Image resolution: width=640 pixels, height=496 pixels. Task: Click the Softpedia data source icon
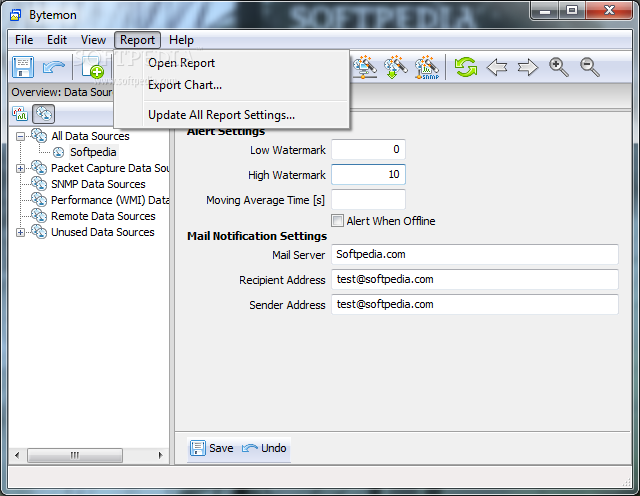tap(58, 152)
